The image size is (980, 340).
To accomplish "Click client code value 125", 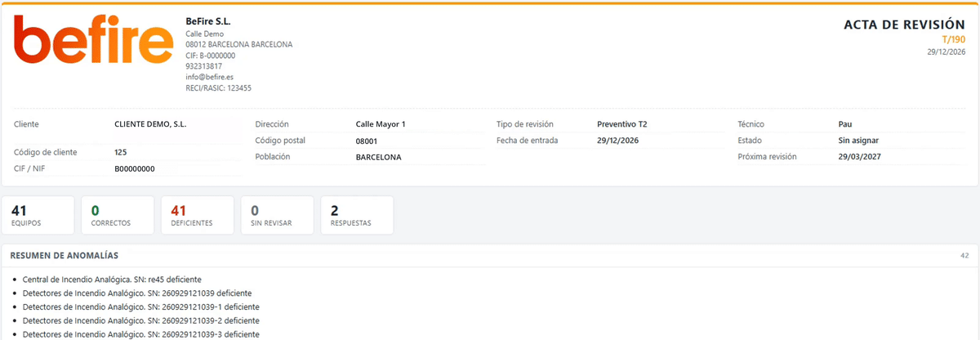I will tap(121, 152).
